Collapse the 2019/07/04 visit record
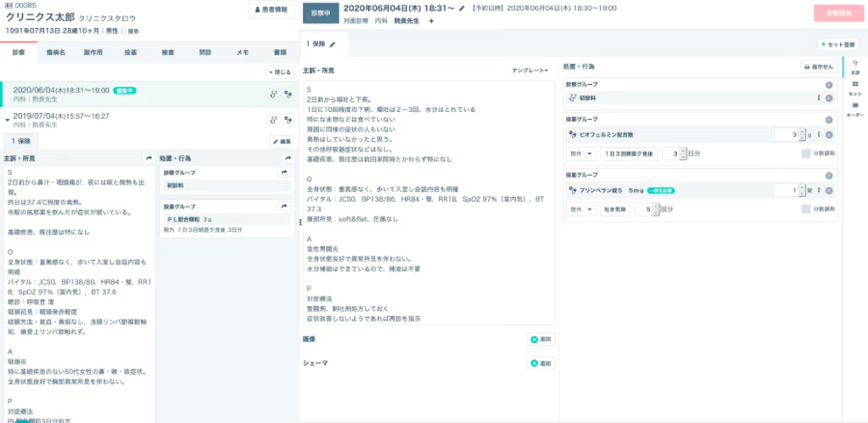This screenshot has height=423, width=868. coord(7,120)
